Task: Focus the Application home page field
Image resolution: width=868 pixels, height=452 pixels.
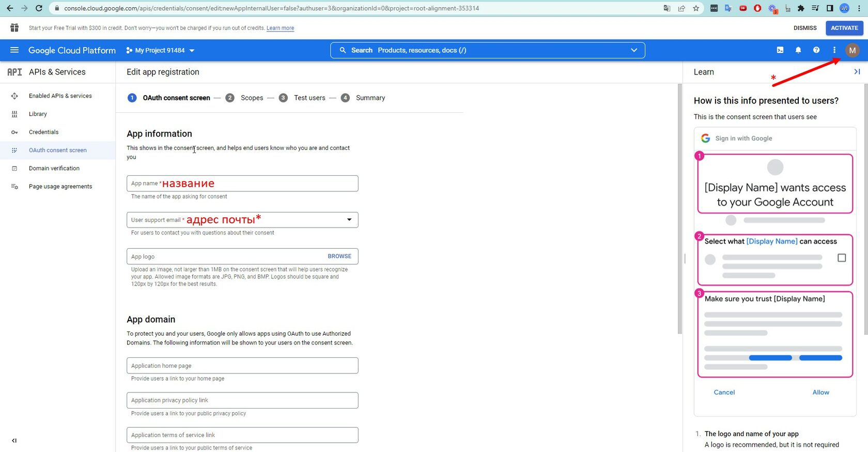Action: click(x=242, y=366)
